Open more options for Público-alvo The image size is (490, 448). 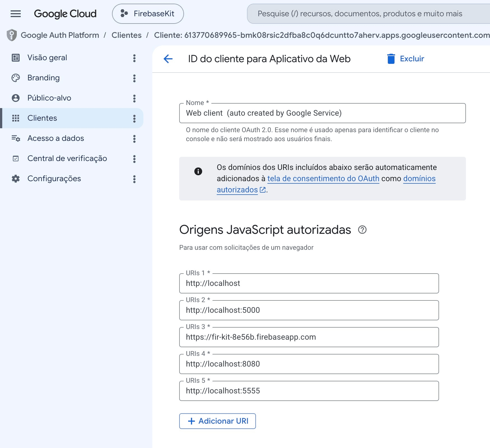click(x=134, y=98)
